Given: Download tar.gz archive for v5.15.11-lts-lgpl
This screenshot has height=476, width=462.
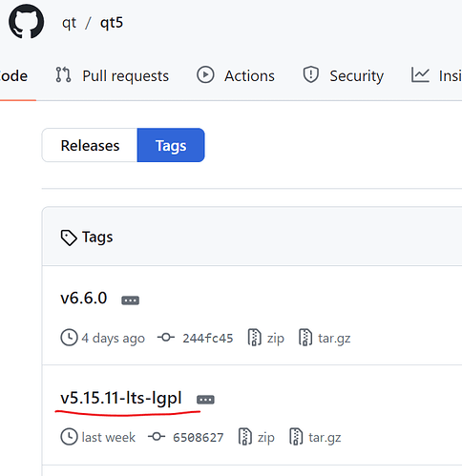Looking at the screenshot, I should [x=315, y=437].
